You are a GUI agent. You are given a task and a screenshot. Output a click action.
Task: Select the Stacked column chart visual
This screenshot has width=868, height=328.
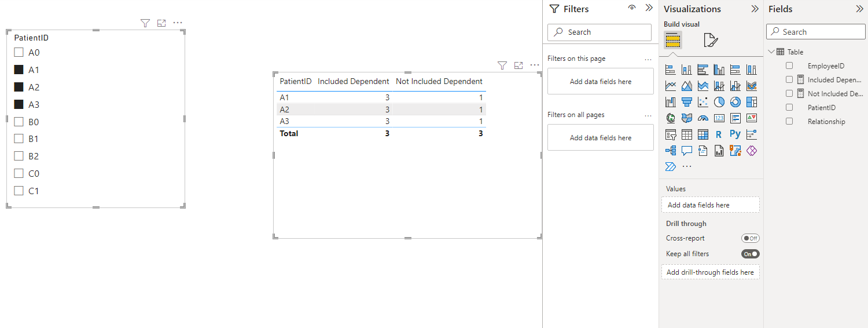687,70
